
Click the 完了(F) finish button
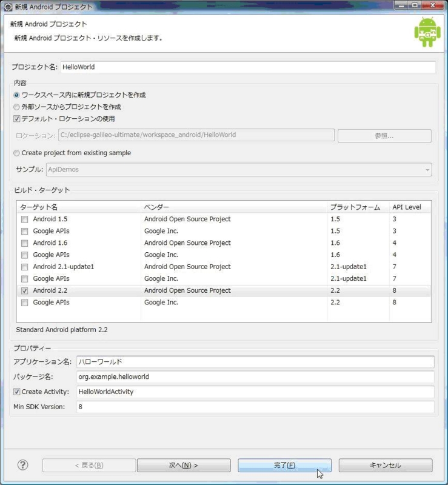(x=285, y=465)
